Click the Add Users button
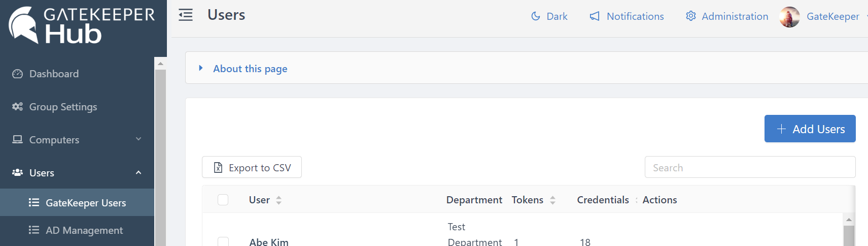The width and height of the screenshot is (868, 246). 810,129
